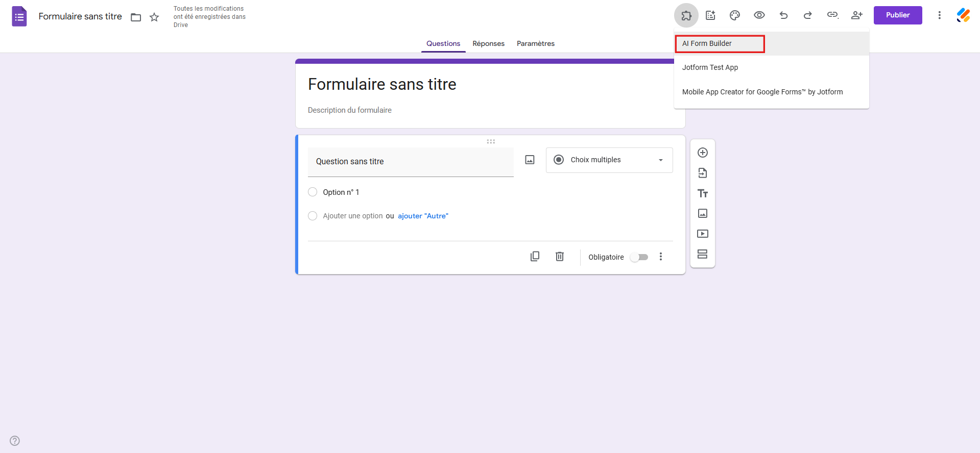The height and width of the screenshot is (453, 980).
Task: Click the save status text in header
Action: click(x=209, y=17)
